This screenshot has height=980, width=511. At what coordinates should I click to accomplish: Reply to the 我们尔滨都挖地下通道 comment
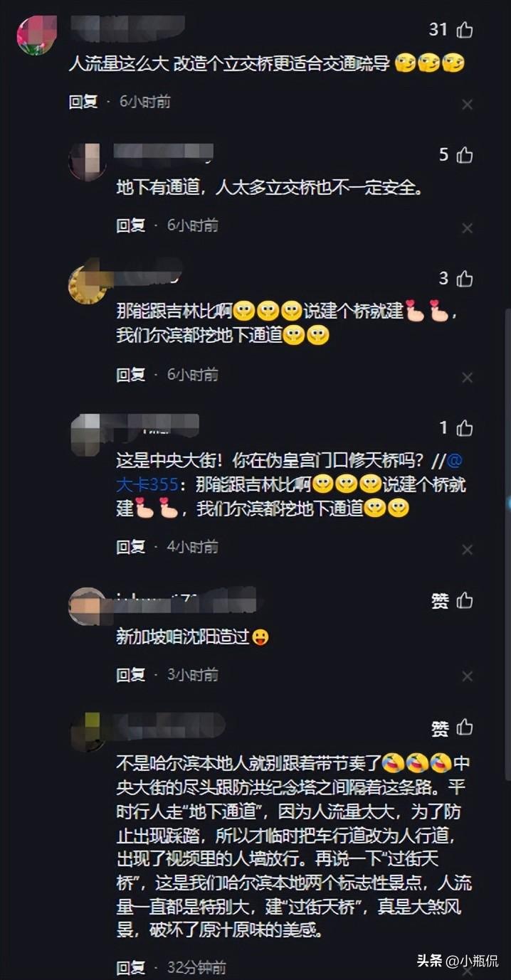click(x=131, y=374)
